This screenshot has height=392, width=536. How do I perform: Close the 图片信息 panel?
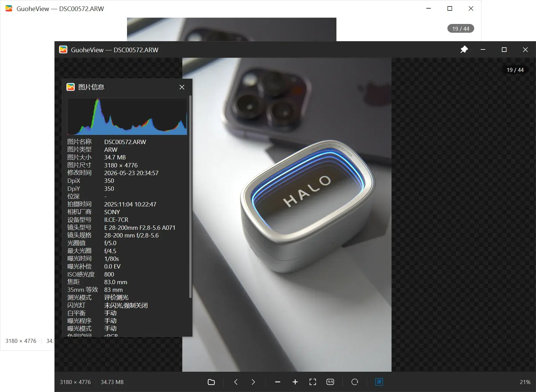tap(182, 87)
